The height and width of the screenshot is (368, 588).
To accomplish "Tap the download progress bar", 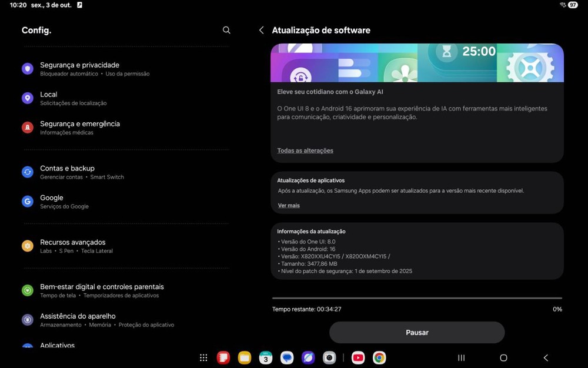I will pyautogui.click(x=417, y=298).
